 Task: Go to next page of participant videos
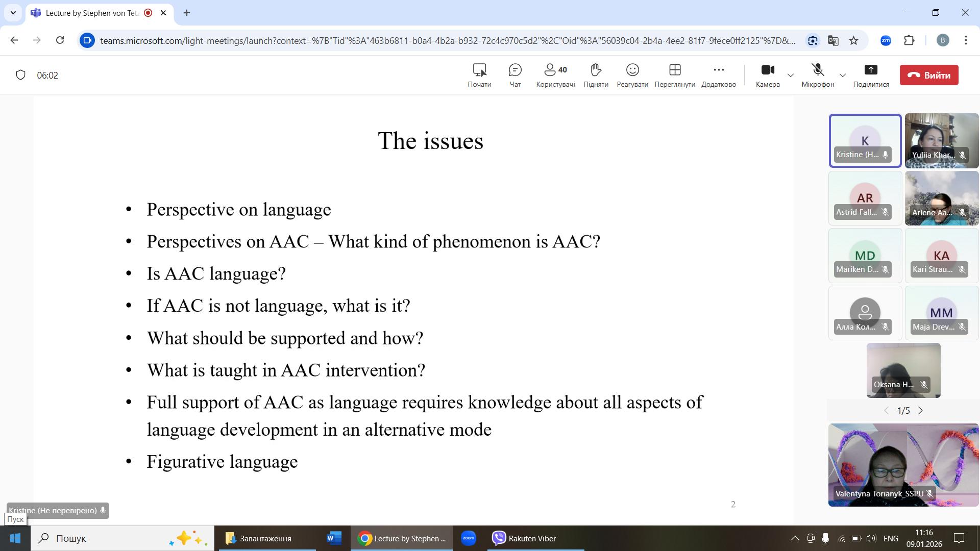(921, 411)
